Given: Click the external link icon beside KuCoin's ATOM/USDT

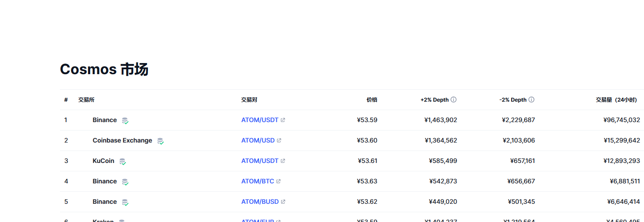Looking at the screenshot, I should tap(283, 161).
